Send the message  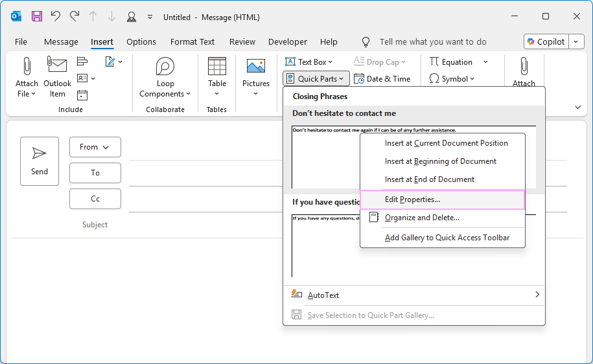[x=40, y=161]
